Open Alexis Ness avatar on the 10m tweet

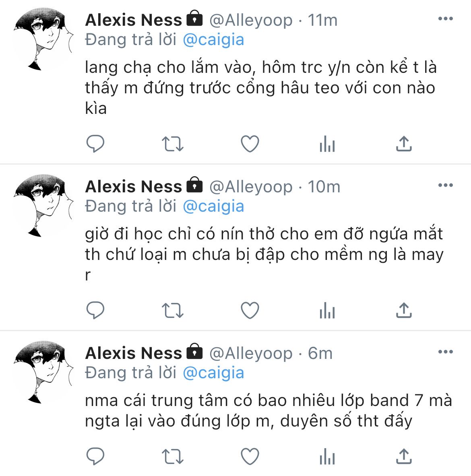43,206
